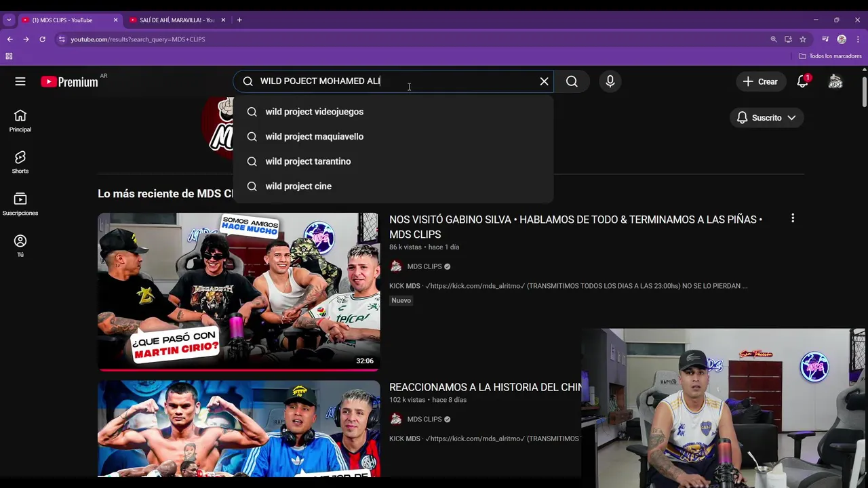The width and height of the screenshot is (868, 488).
Task: View site information icon in address bar
Action: (62, 39)
